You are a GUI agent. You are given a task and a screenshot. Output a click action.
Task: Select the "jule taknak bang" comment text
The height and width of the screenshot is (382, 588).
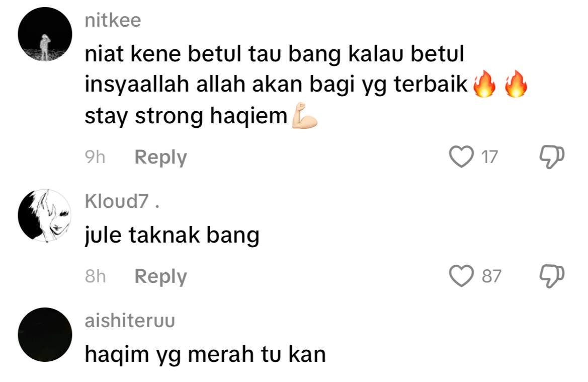point(172,236)
